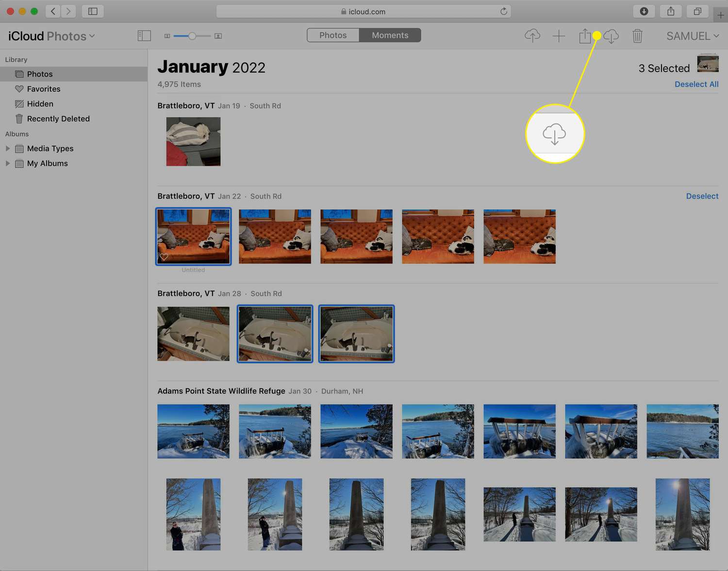The image size is (728, 571).
Task: Switch to the Photos tab
Action: pyautogui.click(x=333, y=35)
